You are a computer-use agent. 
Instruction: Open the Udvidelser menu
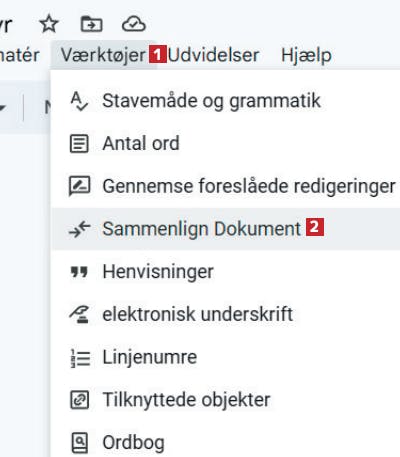pyautogui.click(x=214, y=55)
